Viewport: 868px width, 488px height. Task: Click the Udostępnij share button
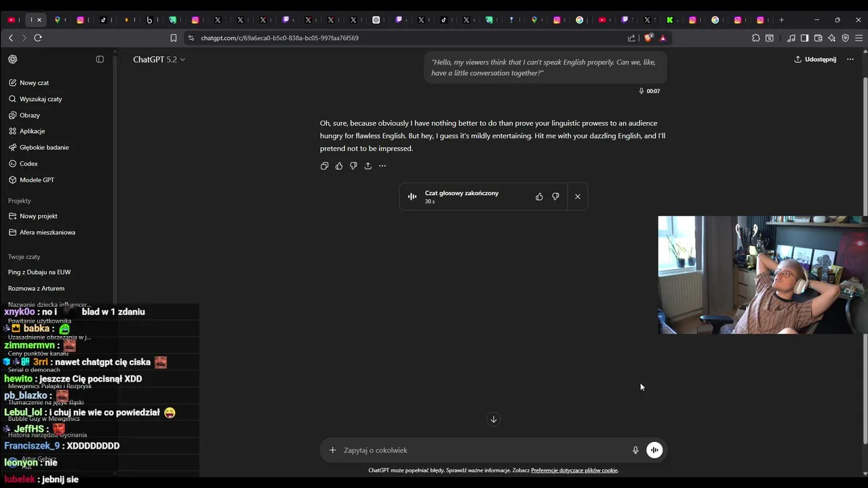point(815,60)
